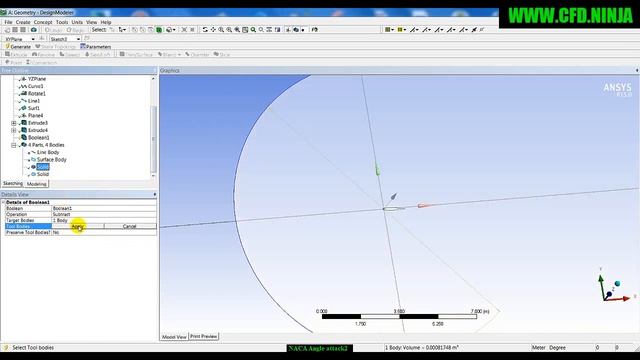640x360 pixels.
Task: Open the Tools menu
Action: pyautogui.click(x=62, y=22)
